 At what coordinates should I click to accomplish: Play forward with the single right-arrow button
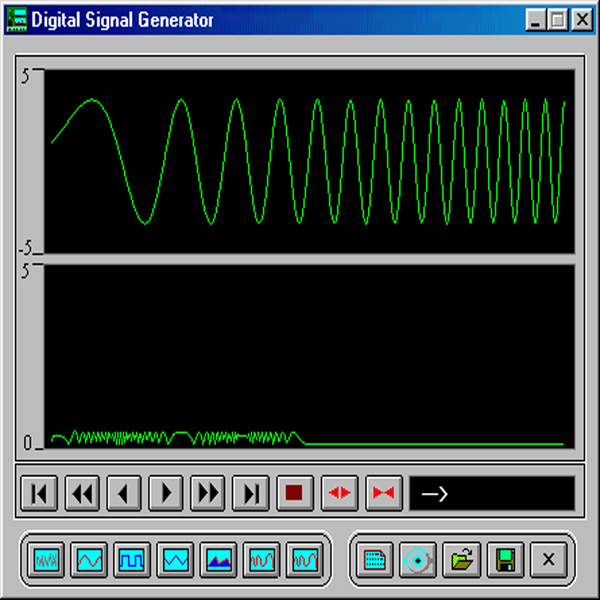click(166, 493)
